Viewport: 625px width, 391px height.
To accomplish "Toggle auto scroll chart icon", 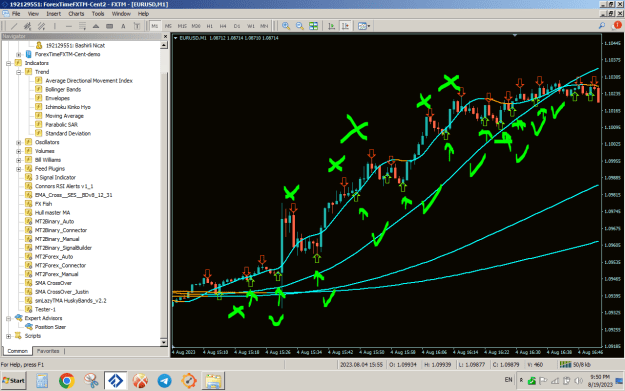I will (332, 26).
